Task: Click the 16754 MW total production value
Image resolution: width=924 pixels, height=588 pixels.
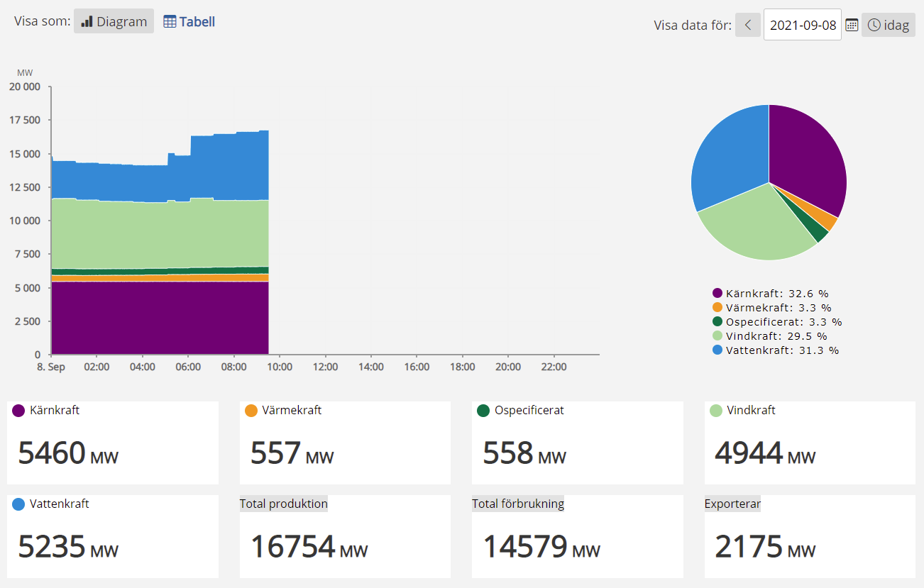Action: (309, 547)
